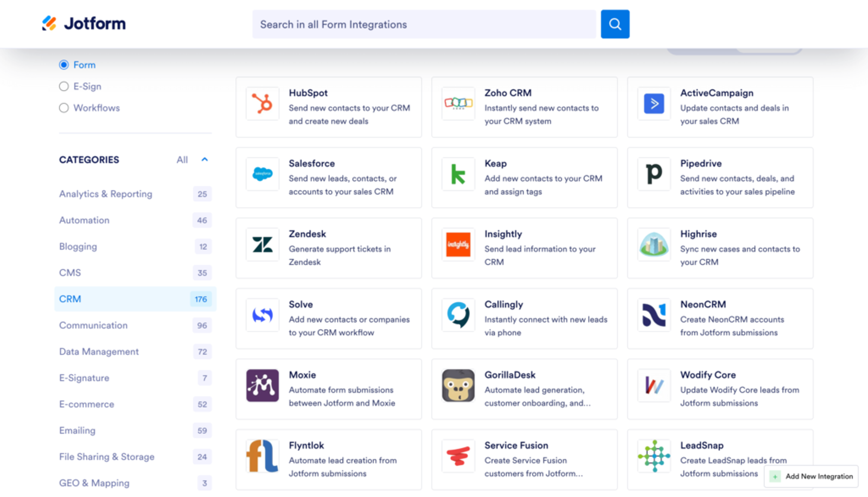Click the Flyntlok description text
This screenshot has width=868, height=497.
click(x=343, y=467)
